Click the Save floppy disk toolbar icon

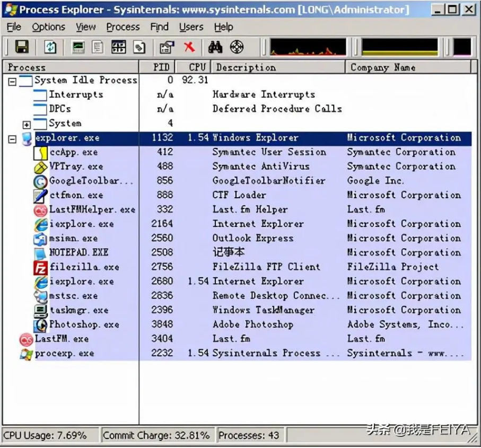click(22, 47)
